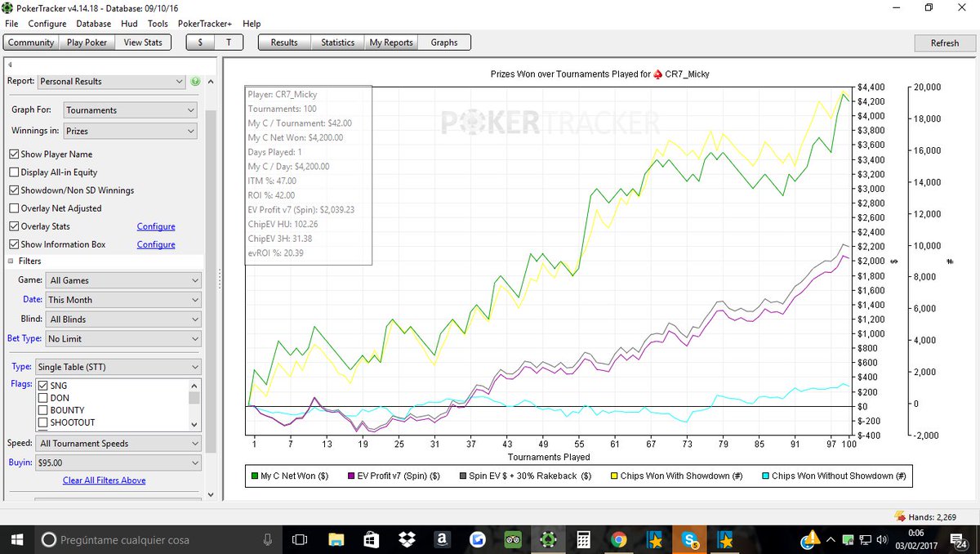This screenshot has height=554, width=980.
Task: Open the Windows Start menu
Action: click(16, 539)
